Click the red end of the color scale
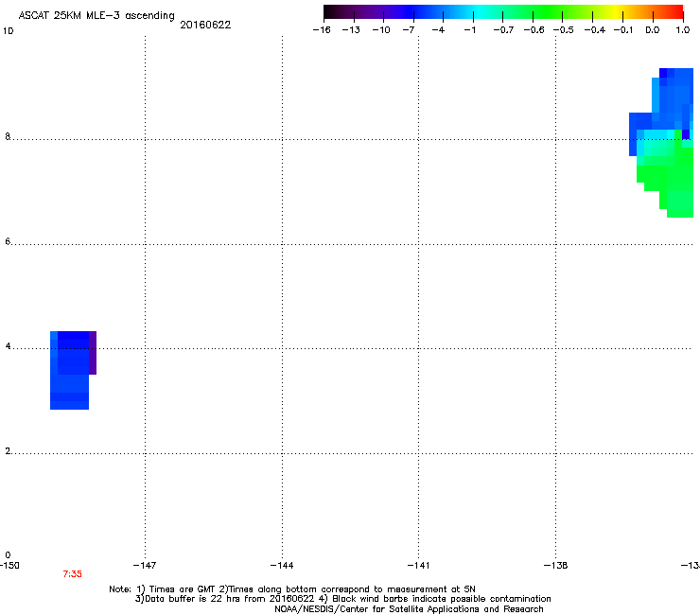 [x=674, y=12]
